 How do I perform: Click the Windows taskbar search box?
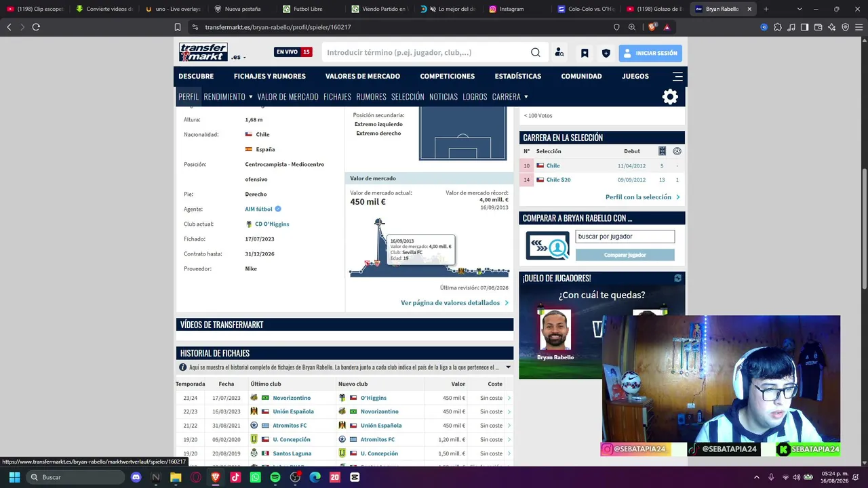(x=75, y=477)
